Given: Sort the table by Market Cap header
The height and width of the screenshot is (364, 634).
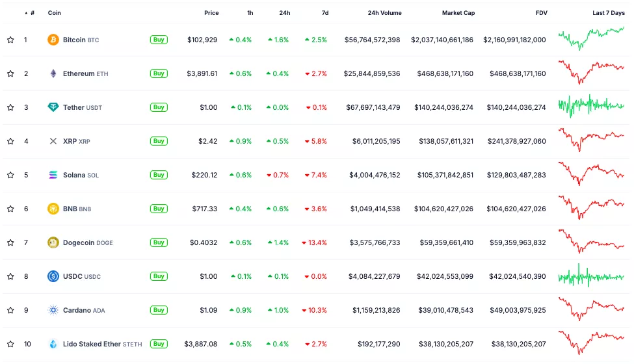Looking at the screenshot, I should point(458,13).
